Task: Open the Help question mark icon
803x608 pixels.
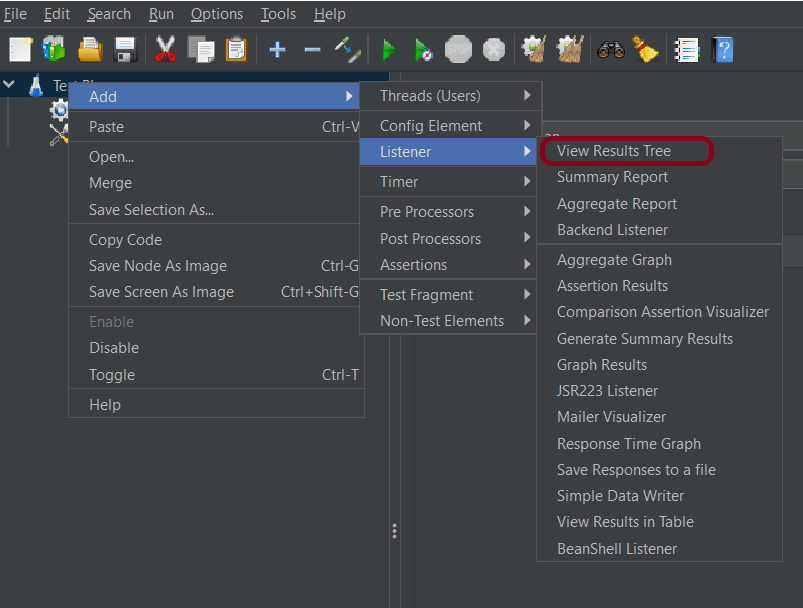Action: coord(722,49)
